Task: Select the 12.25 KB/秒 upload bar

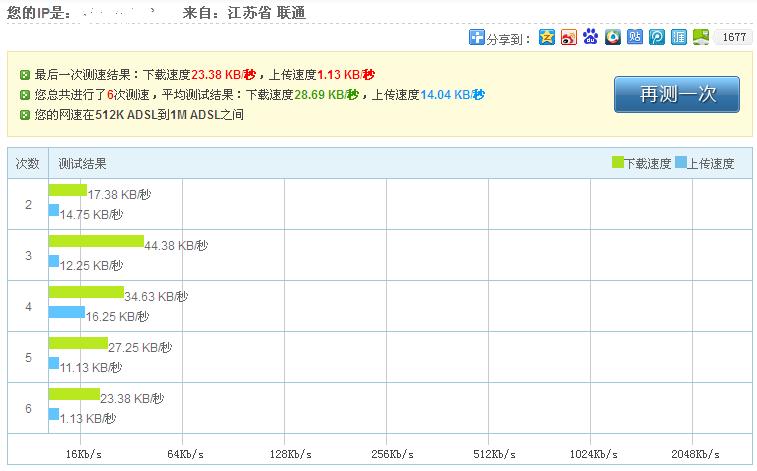Action: click(x=54, y=261)
